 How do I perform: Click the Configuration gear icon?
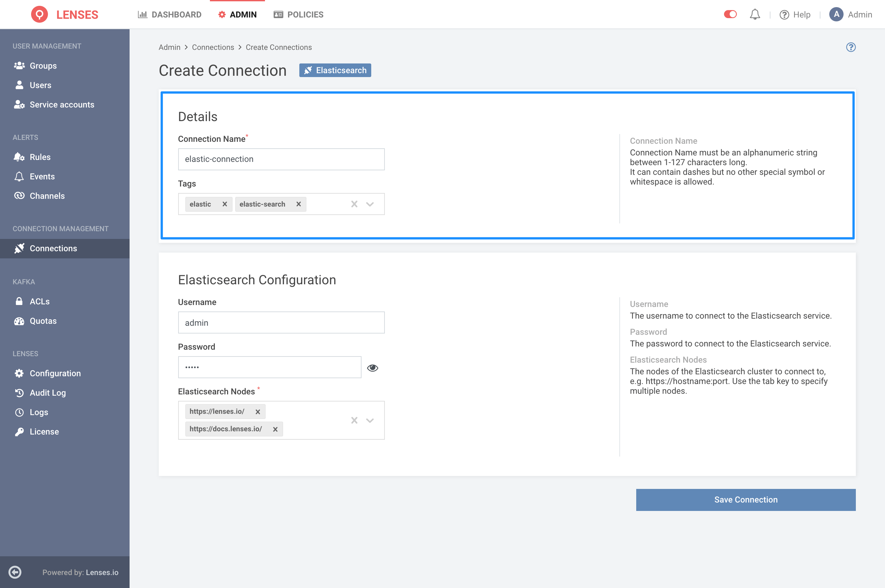[x=19, y=373]
